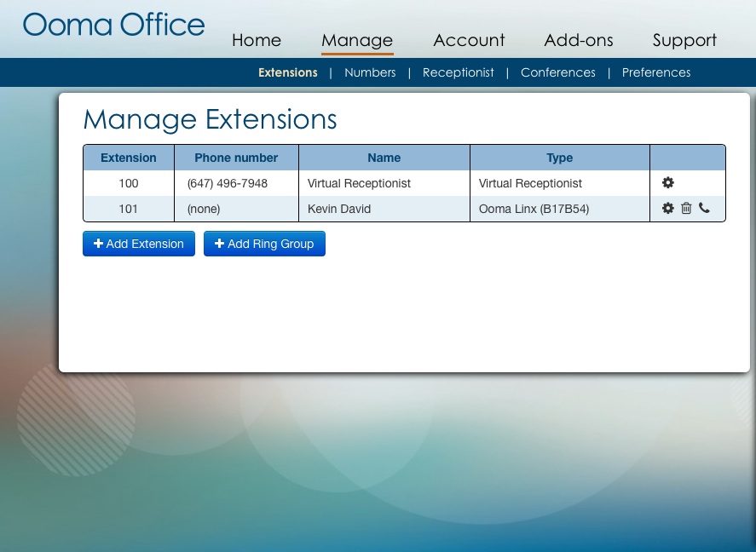Click the Kevin David name cell
The width and height of the screenshot is (756, 552).
coord(384,209)
